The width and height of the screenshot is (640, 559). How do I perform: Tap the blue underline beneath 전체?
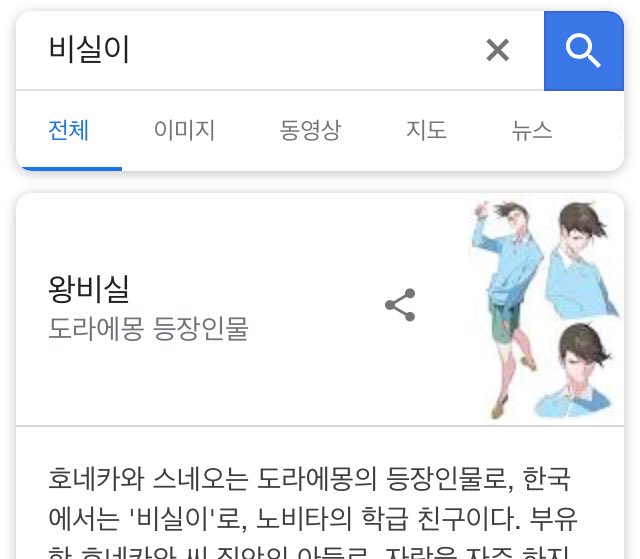tap(69, 169)
